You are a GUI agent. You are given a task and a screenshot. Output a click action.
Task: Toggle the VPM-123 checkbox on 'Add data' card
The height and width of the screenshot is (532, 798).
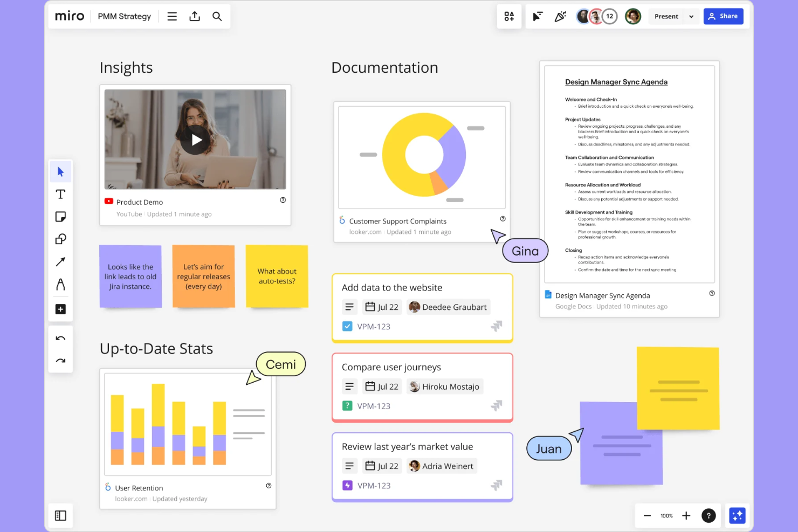pos(347,326)
